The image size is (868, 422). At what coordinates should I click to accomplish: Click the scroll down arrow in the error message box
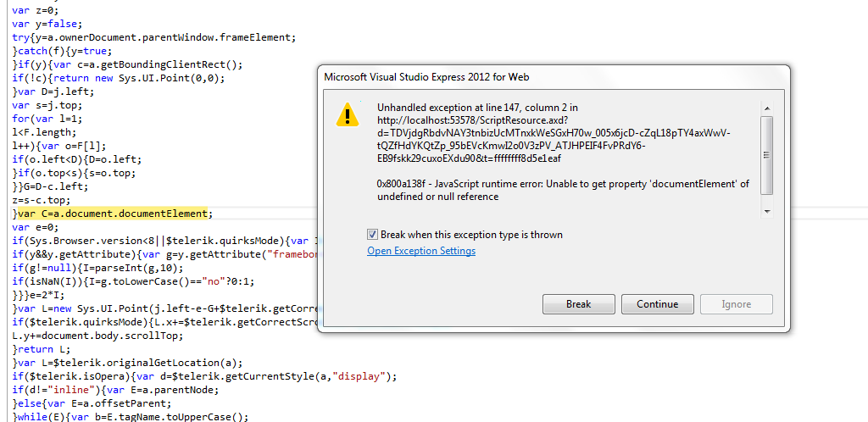coord(766,211)
